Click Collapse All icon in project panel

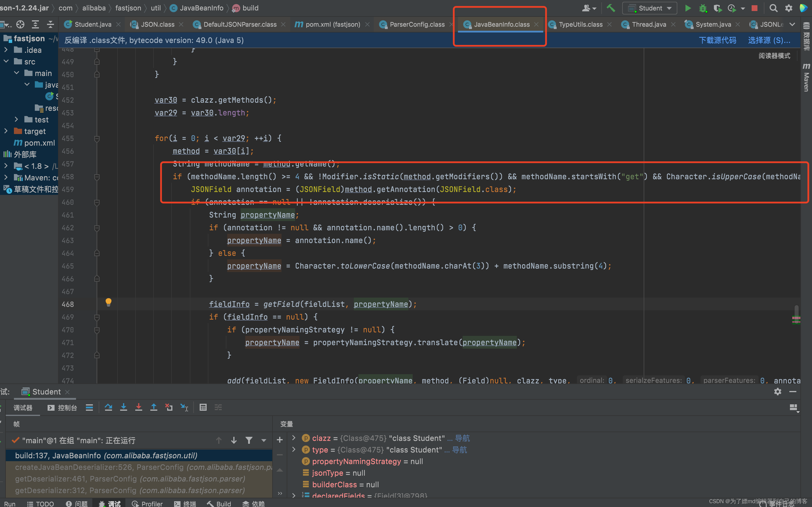[50, 24]
